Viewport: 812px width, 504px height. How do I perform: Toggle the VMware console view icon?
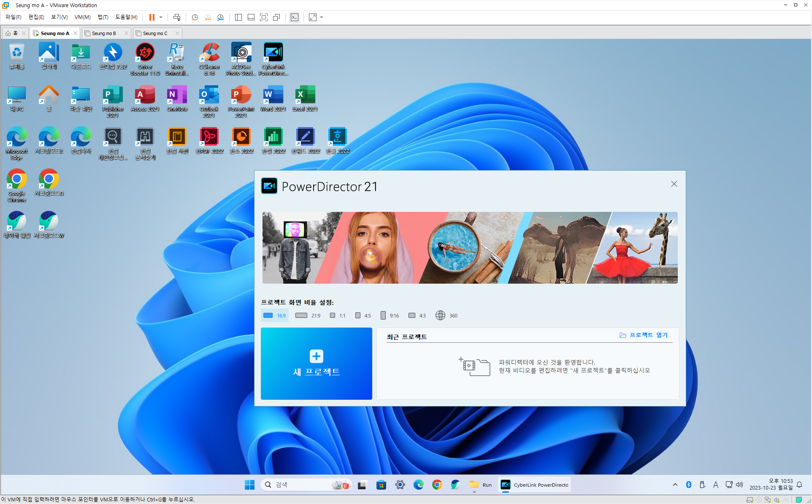[x=295, y=17]
